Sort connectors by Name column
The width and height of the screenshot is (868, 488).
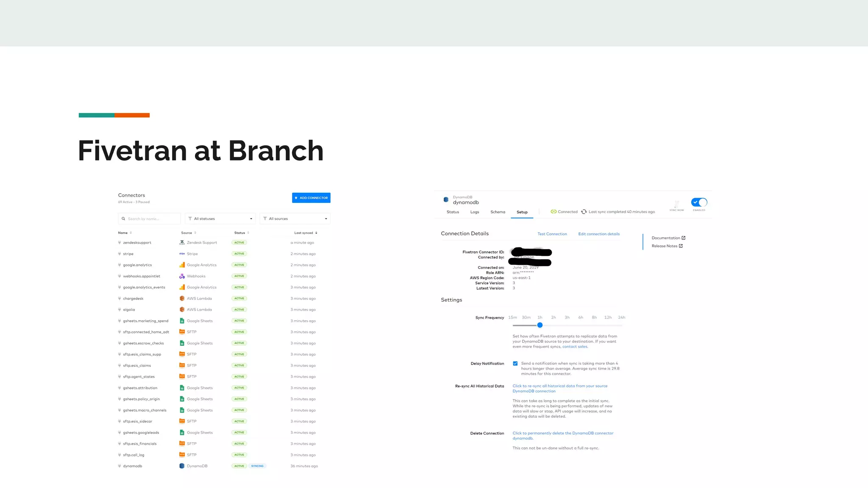pos(125,233)
